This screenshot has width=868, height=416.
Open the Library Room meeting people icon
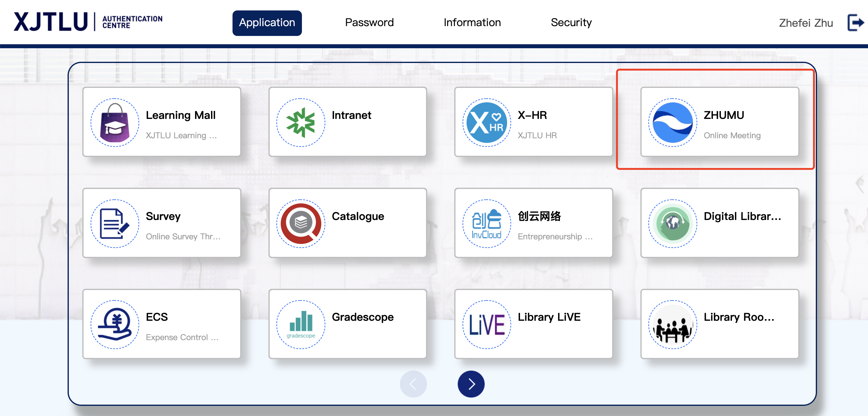[673, 324]
